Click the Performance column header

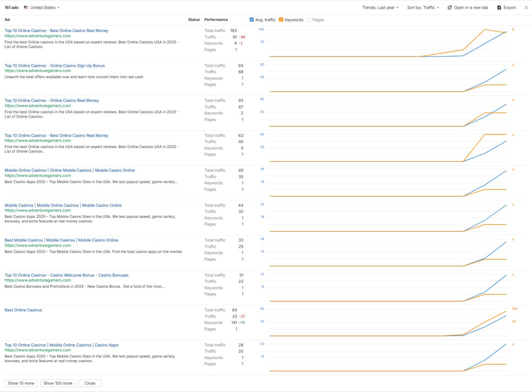tap(216, 20)
